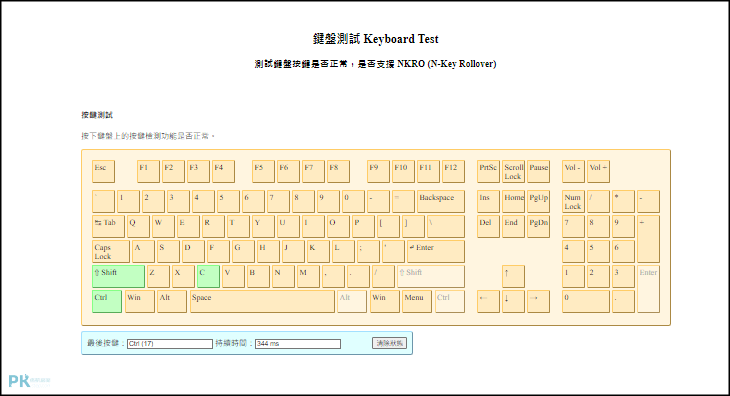Click the M letter key
This screenshot has width=730, height=396.
[x=308, y=276]
